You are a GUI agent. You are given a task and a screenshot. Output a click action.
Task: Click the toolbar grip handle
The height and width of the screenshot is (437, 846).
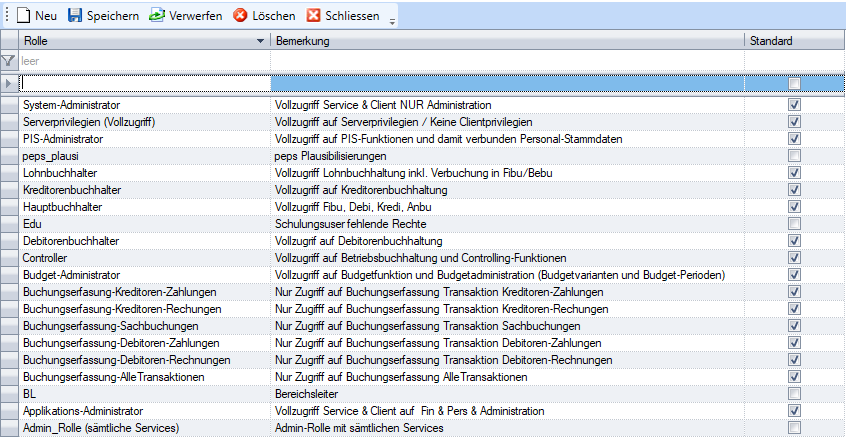pos(5,16)
